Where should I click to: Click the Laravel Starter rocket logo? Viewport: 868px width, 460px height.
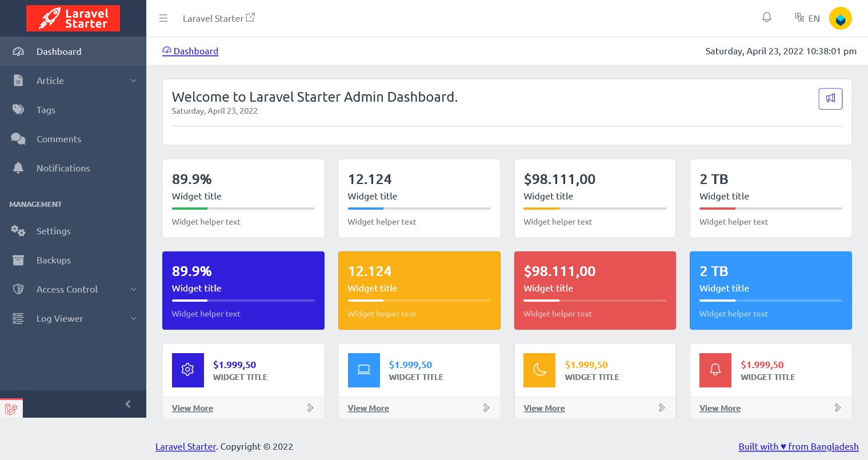(x=73, y=18)
